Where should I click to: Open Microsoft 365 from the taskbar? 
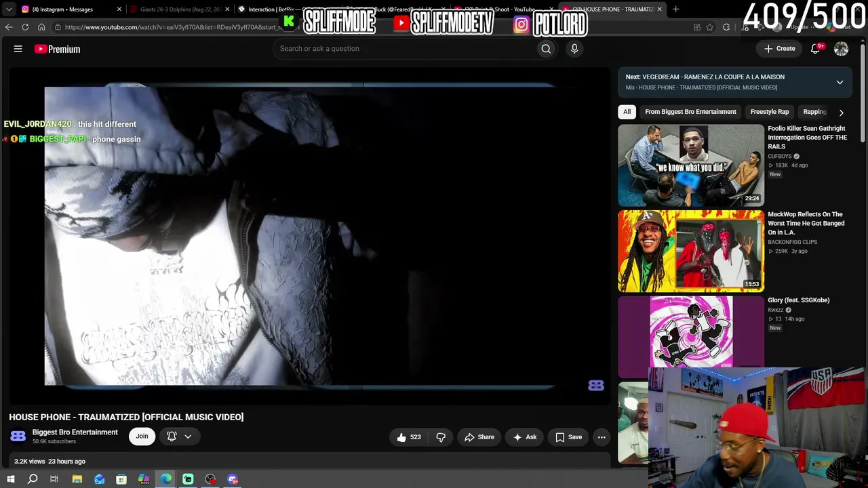pos(144,479)
